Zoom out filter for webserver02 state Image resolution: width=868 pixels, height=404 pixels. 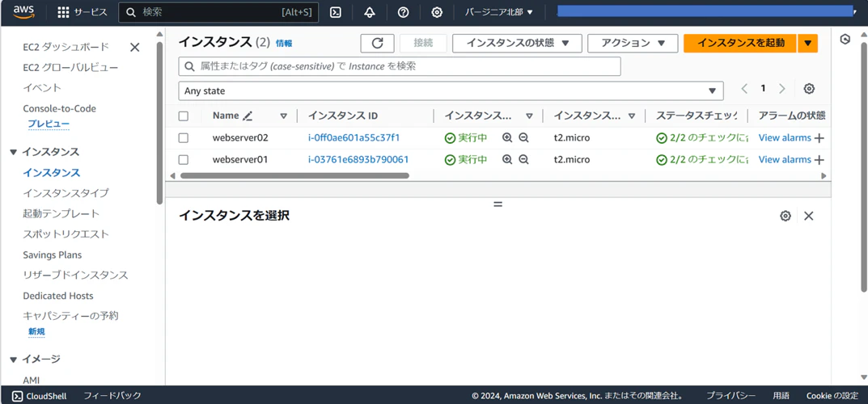click(x=523, y=137)
